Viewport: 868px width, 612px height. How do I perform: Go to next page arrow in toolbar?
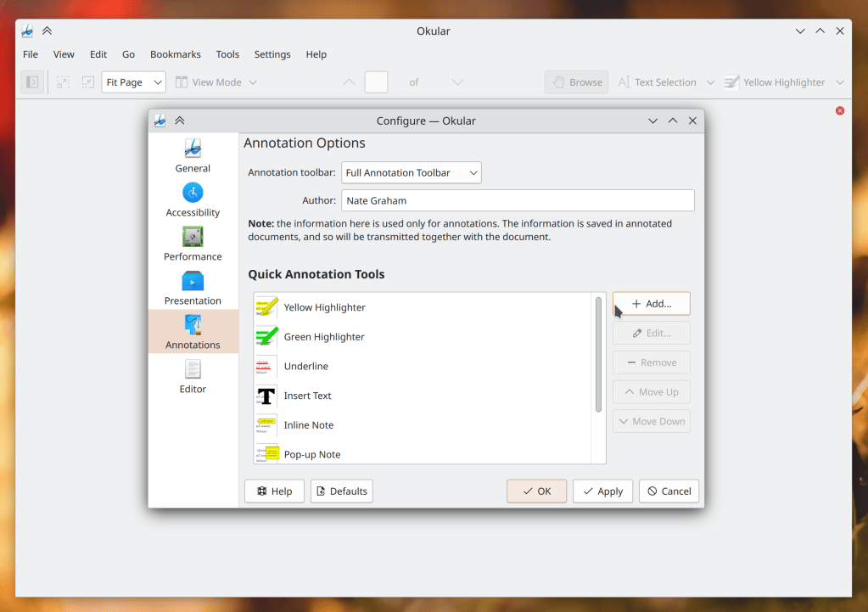tap(457, 82)
